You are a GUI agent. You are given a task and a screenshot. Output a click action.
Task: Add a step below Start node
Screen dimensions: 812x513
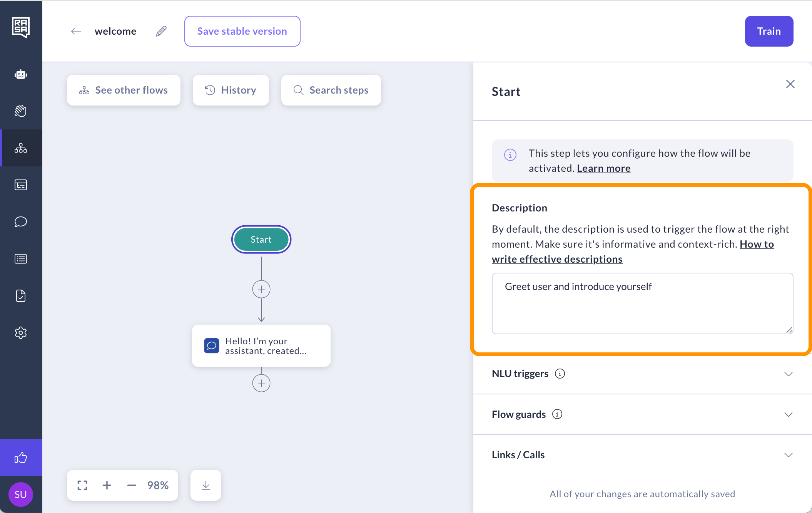[261, 289]
